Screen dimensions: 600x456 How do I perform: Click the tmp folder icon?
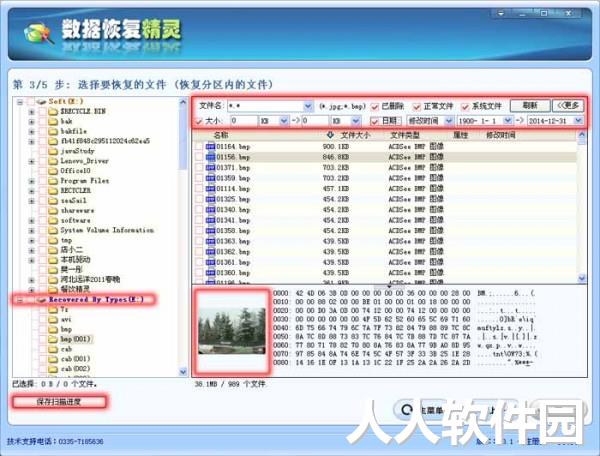(53, 241)
